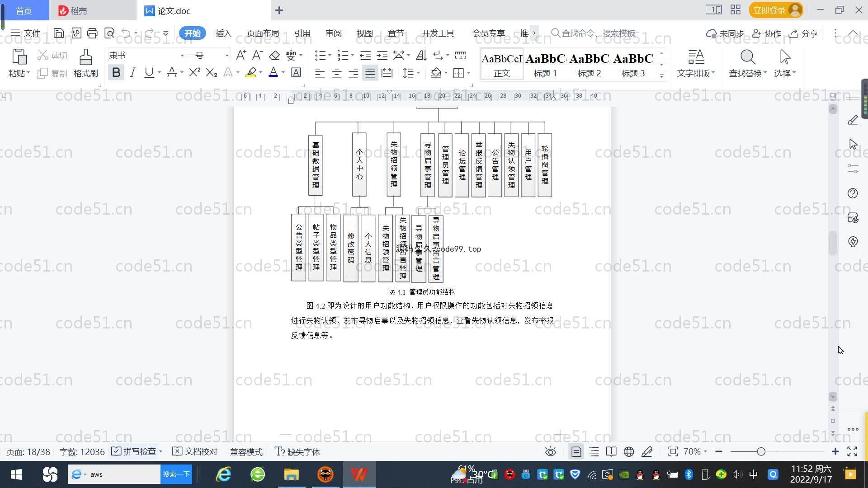Click the clear formatting eraser icon
The width and height of the screenshot is (868, 488).
[x=274, y=56]
